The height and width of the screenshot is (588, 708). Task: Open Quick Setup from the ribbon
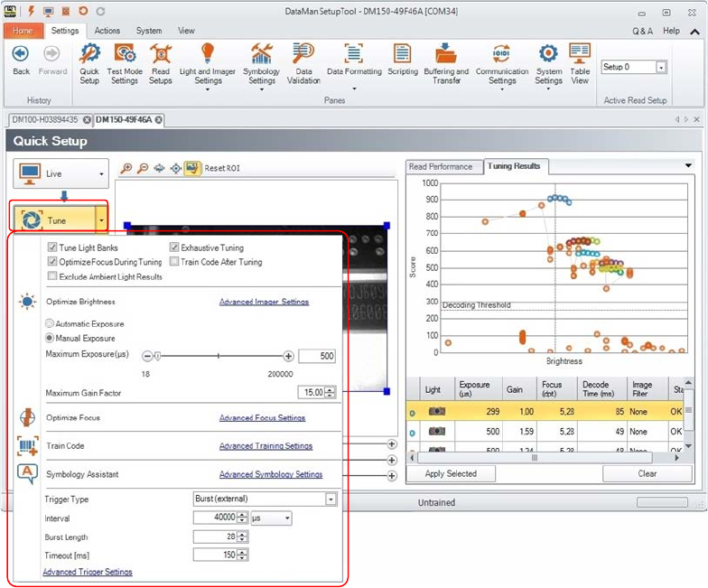(89, 62)
